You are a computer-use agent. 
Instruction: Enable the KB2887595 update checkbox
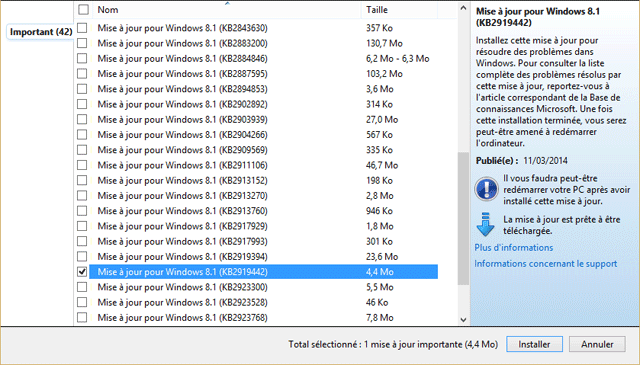[x=82, y=73]
